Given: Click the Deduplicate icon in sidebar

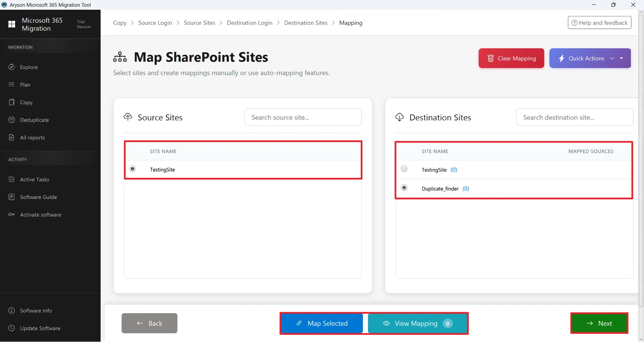Looking at the screenshot, I should pyautogui.click(x=12, y=120).
